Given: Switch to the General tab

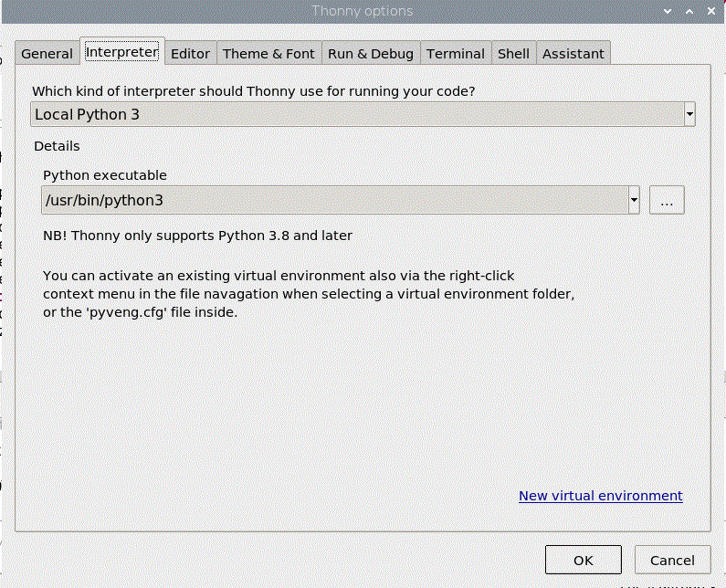Looking at the screenshot, I should point(47,54).
